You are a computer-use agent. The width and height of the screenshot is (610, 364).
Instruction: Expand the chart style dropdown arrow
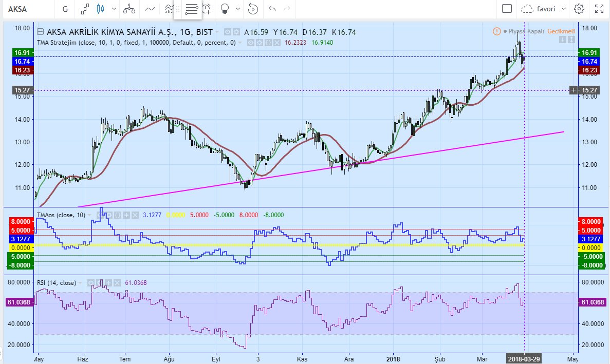point(114,9)
